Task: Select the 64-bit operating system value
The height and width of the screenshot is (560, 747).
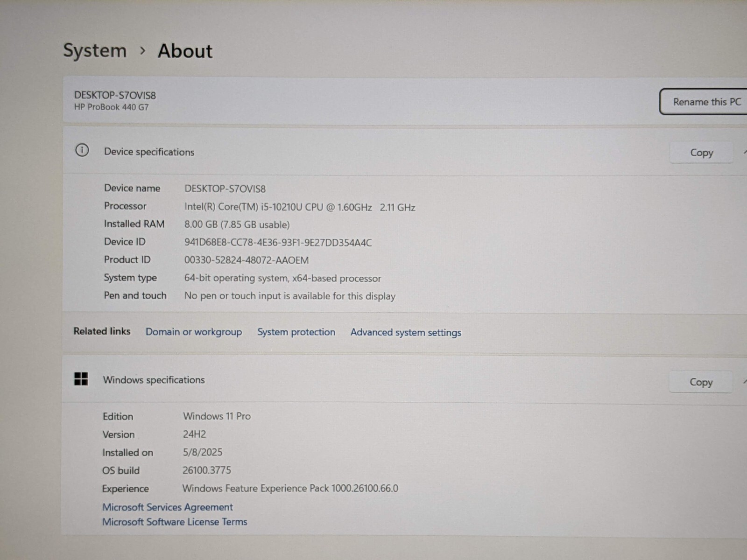Action: 282,278
